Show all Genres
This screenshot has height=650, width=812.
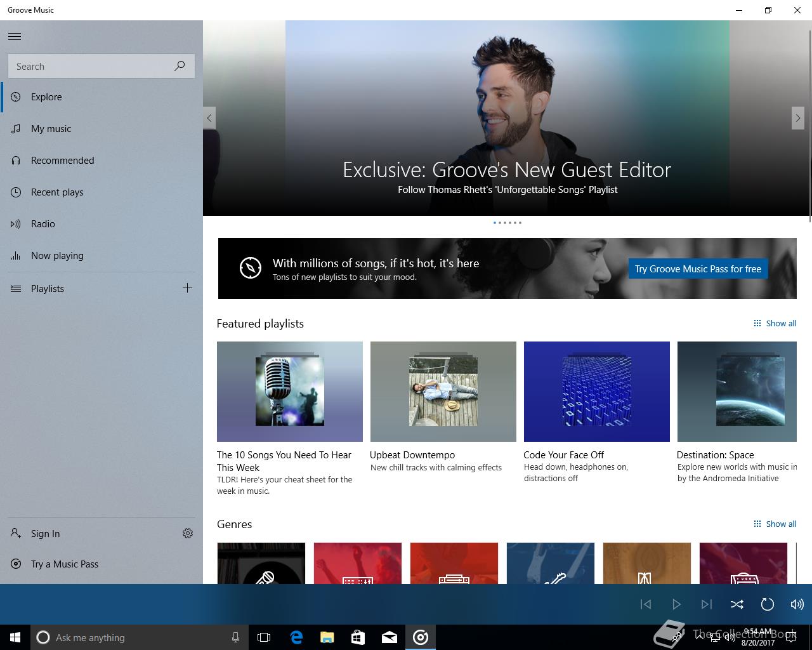click(775, 524)
